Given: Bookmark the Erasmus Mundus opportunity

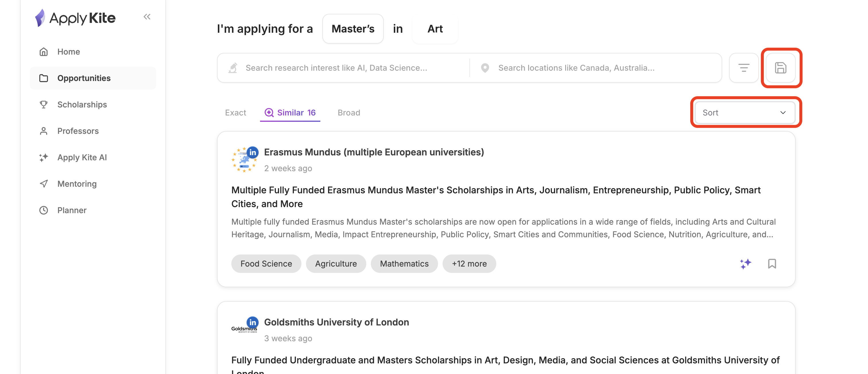Looking at the screenshot, I should click(x=772, y=264).
